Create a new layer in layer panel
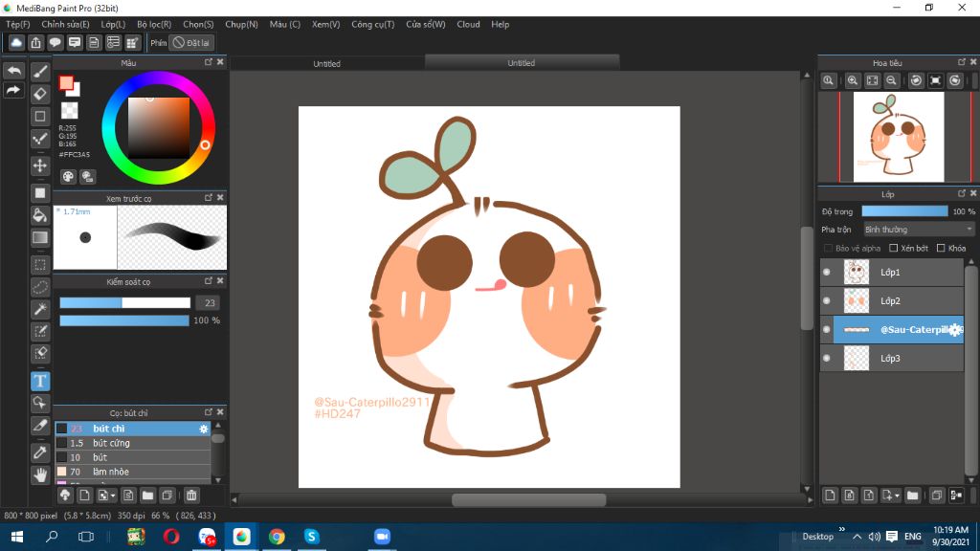 tap(830, 496)
